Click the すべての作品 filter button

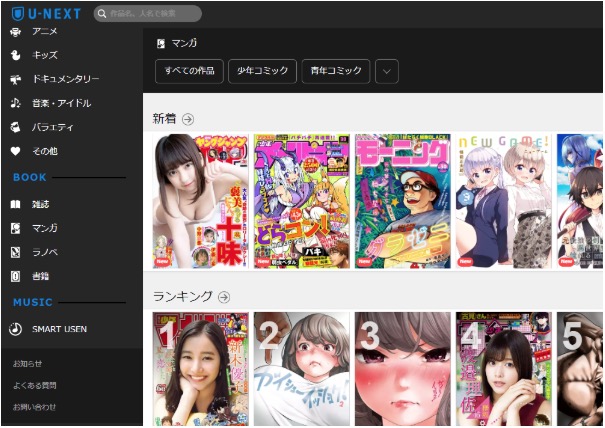189,71
